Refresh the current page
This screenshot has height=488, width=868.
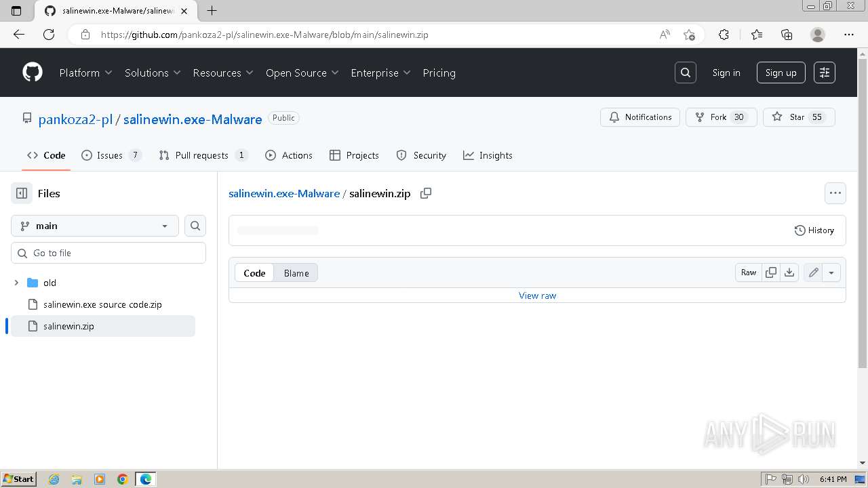click(49, 35)
